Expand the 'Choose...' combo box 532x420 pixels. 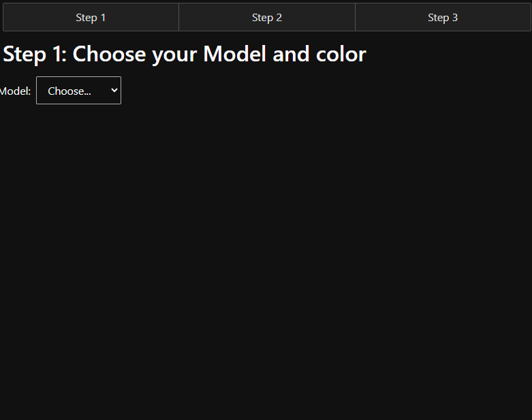78,91
